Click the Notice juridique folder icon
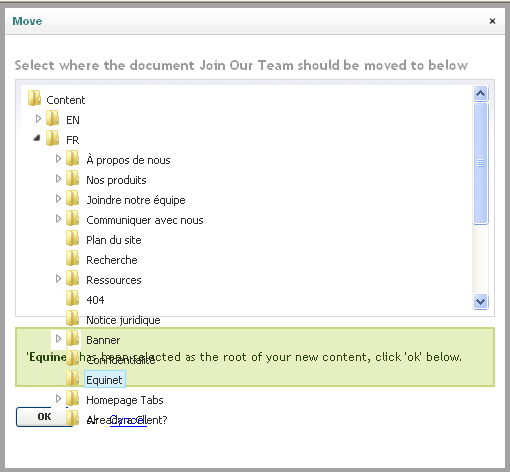Viewport: 510px width, 472px height. (73, 318)
